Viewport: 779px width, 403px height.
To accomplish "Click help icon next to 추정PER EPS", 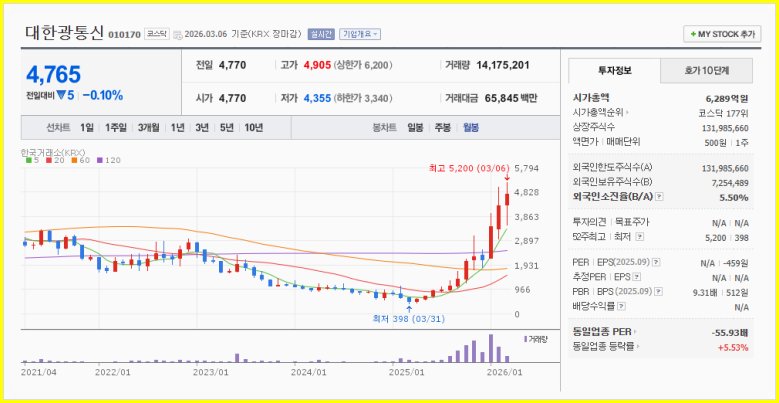I will pyautogui.click(x=637, y=277).
